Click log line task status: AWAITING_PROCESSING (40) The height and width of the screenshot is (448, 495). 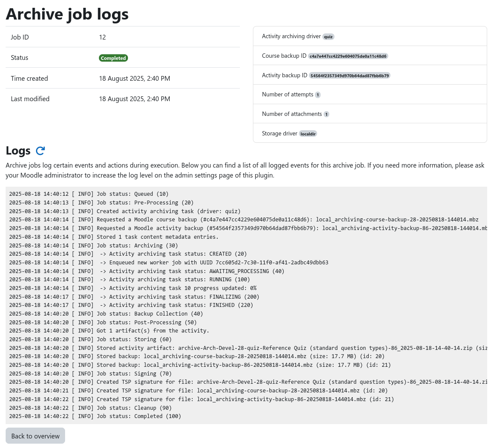point(147,271)
